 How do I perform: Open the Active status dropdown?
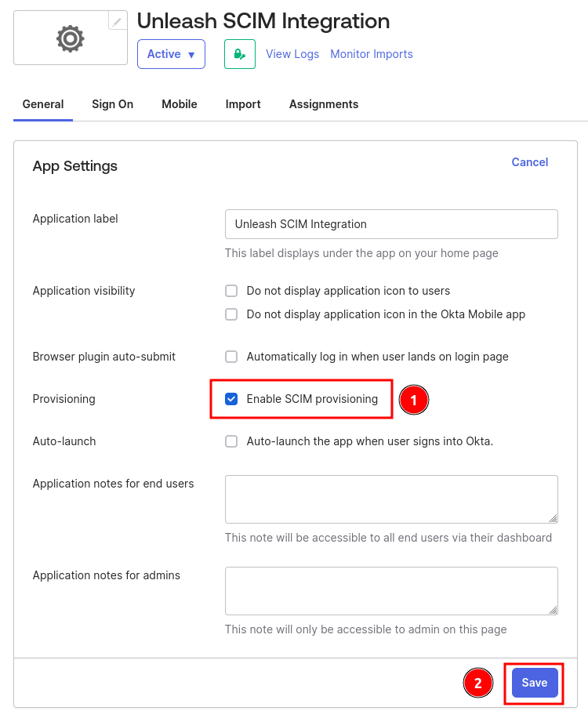(x=171, y=54)
